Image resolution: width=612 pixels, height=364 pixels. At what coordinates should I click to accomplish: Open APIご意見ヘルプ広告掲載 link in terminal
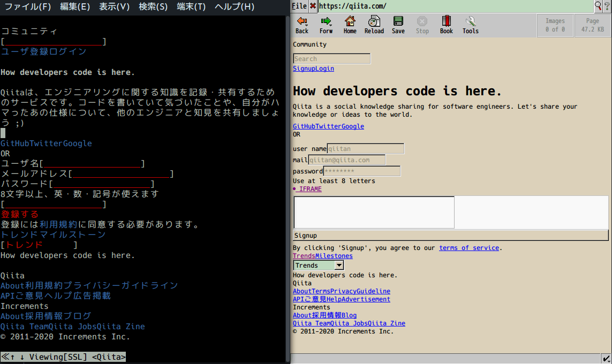56,295
